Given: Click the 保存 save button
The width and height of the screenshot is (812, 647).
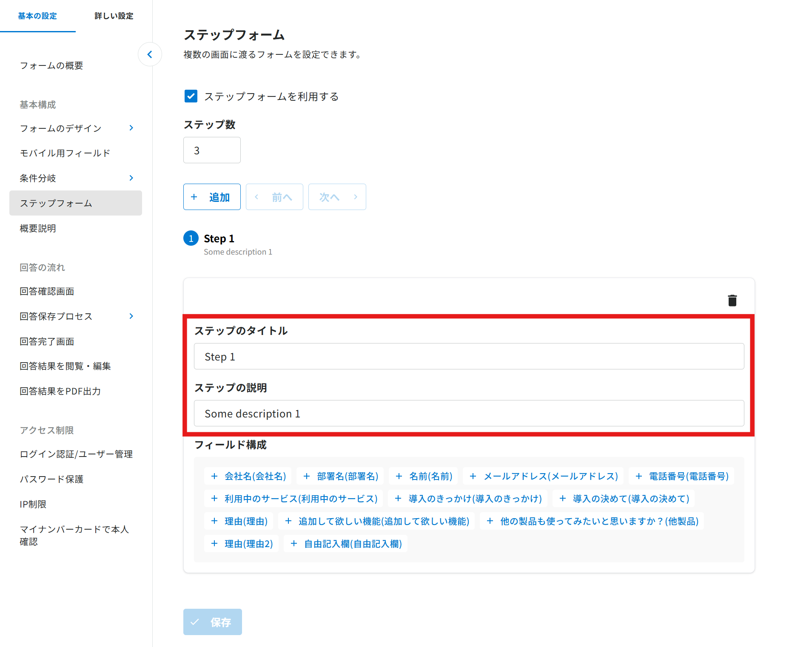Looking at the screenshot, I should coord(213,622).
